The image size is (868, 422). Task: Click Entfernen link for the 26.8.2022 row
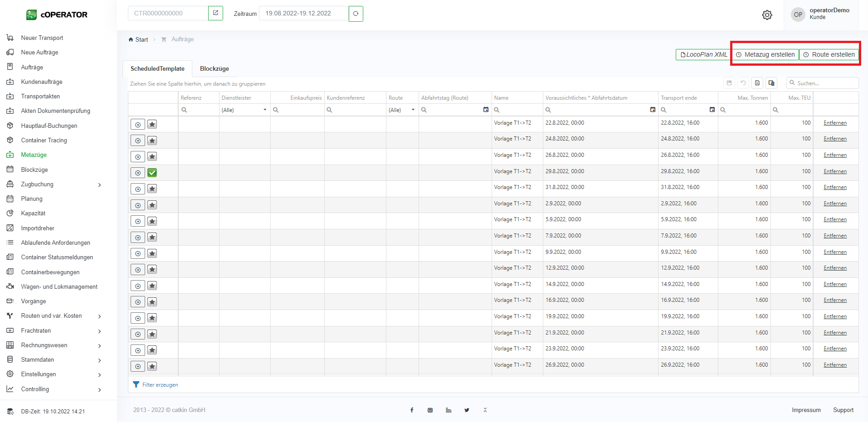tap(835, 155)
